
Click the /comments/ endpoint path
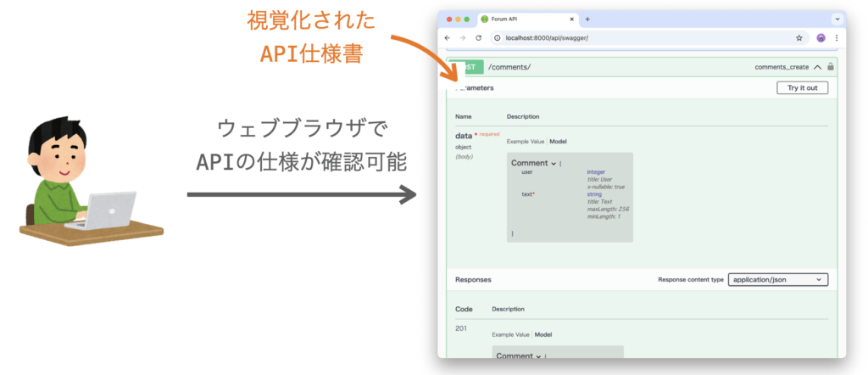(509, 67)
